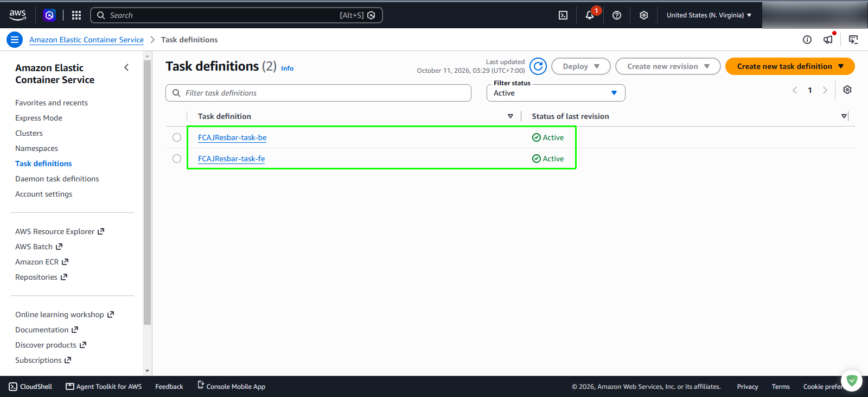
Task: Open the info panel circle icon
Action: [807, 40]
